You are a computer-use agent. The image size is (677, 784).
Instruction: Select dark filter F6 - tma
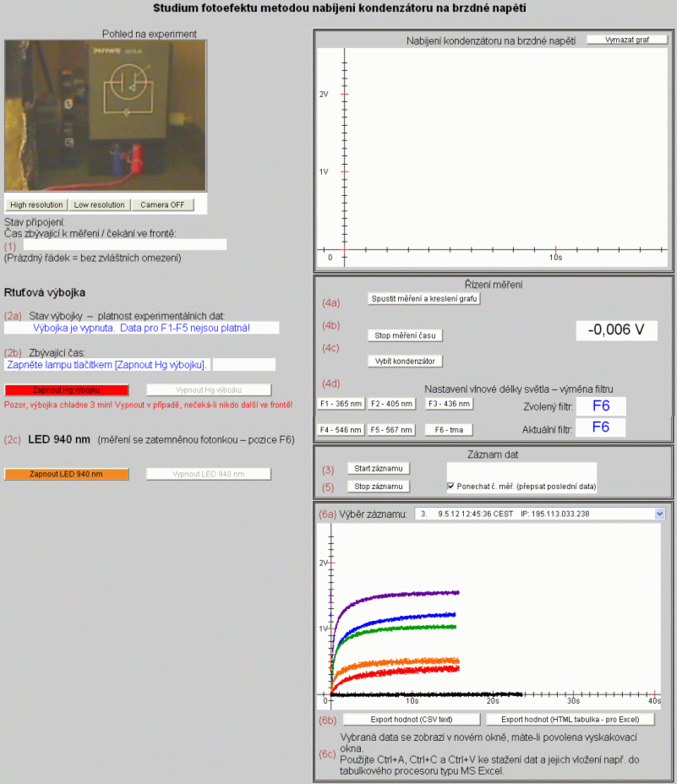click(x=449, y=429)
